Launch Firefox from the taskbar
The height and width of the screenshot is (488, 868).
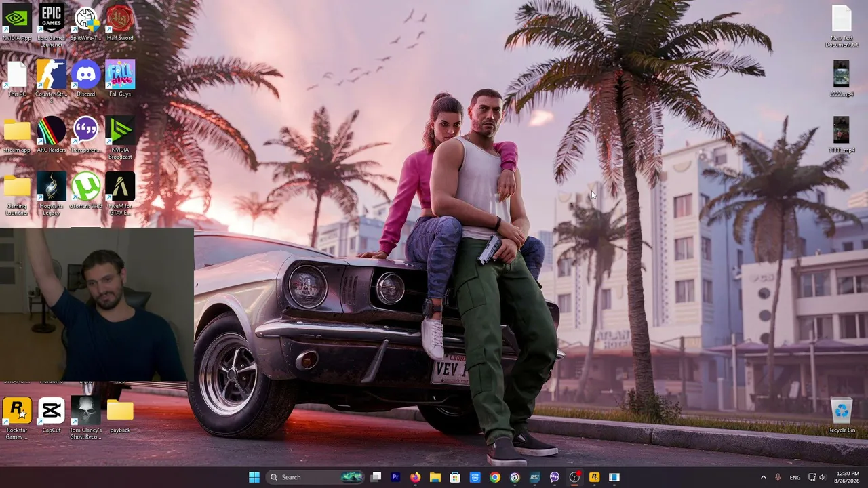[x=416, y=477]
